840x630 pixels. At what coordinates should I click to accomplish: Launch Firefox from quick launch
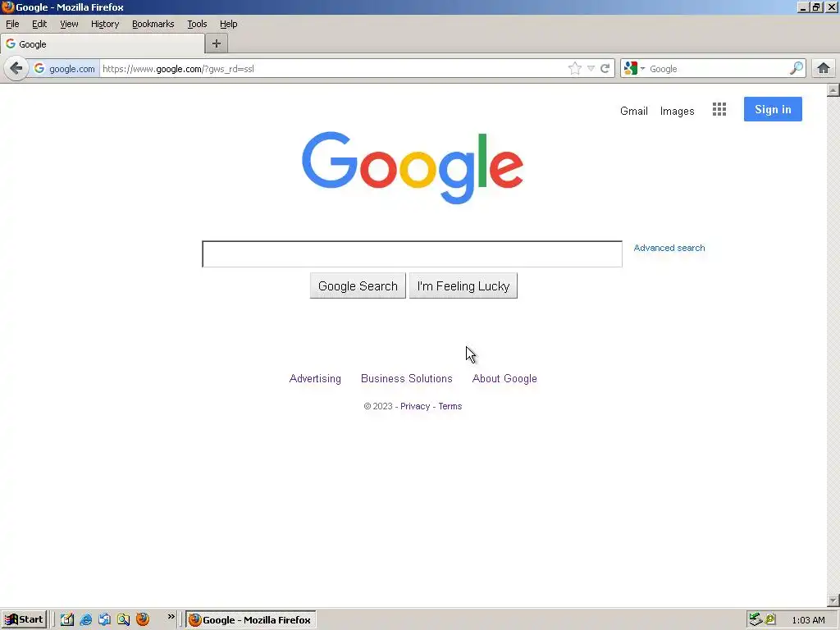pos(143,620)
